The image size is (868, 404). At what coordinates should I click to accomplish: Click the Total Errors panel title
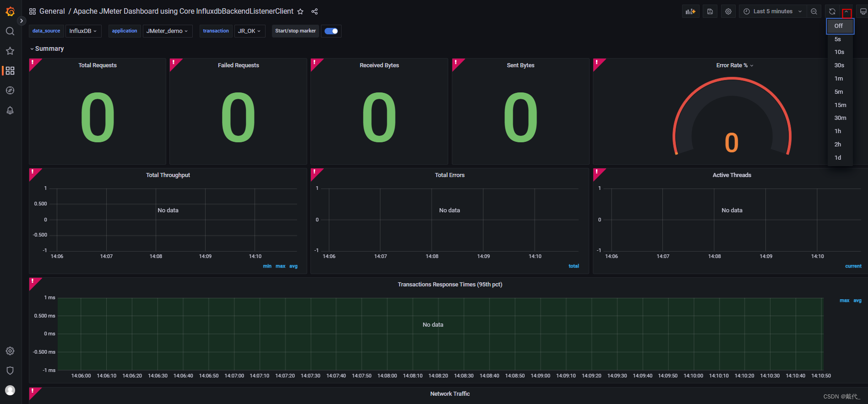coord(450,175)
